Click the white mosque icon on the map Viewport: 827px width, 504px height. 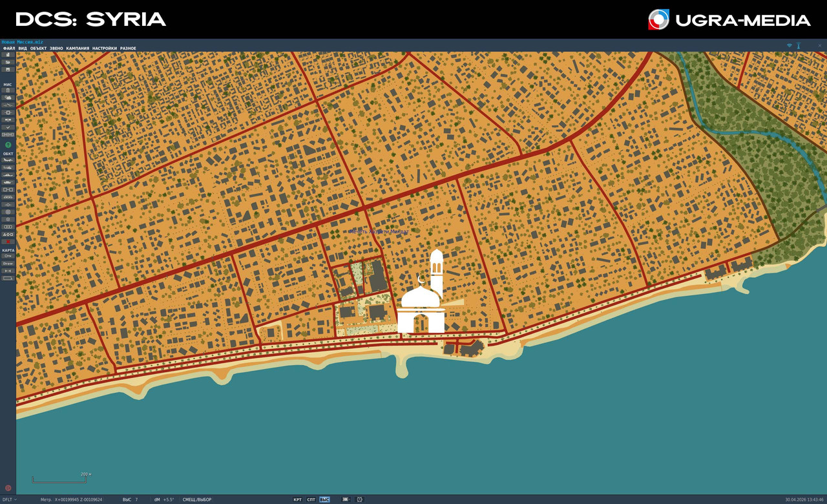click(x=422, y=291)
